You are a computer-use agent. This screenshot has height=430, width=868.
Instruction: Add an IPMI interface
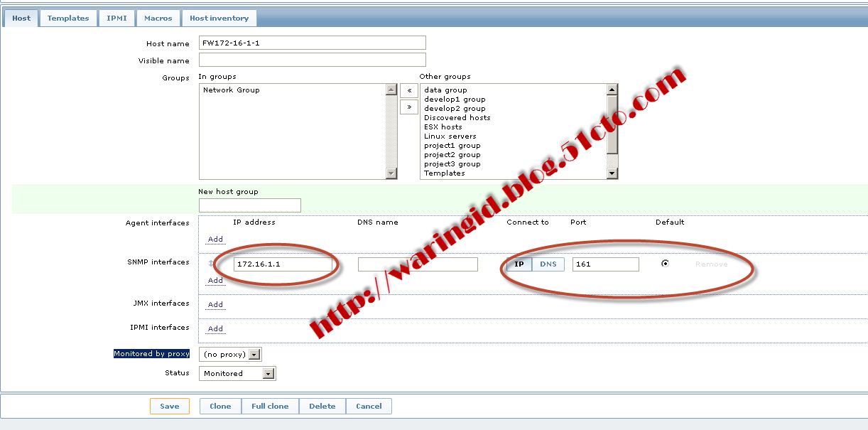pyautogui.click(x=215, y=329)
